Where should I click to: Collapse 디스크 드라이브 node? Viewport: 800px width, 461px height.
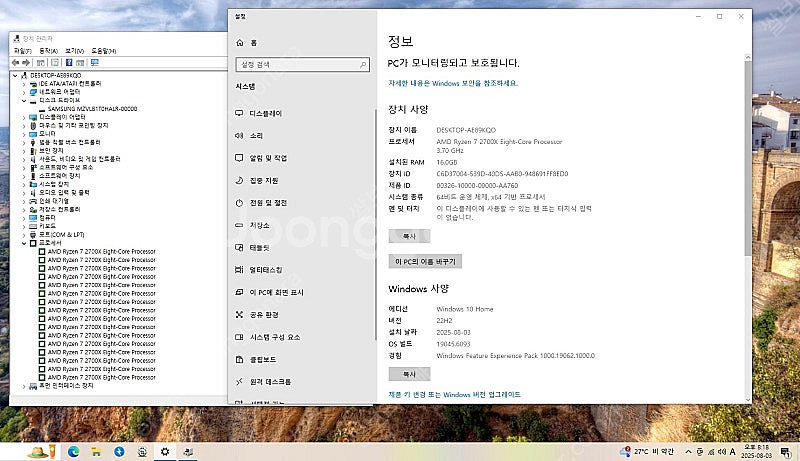pyautogui.click(x=23, y=100)
